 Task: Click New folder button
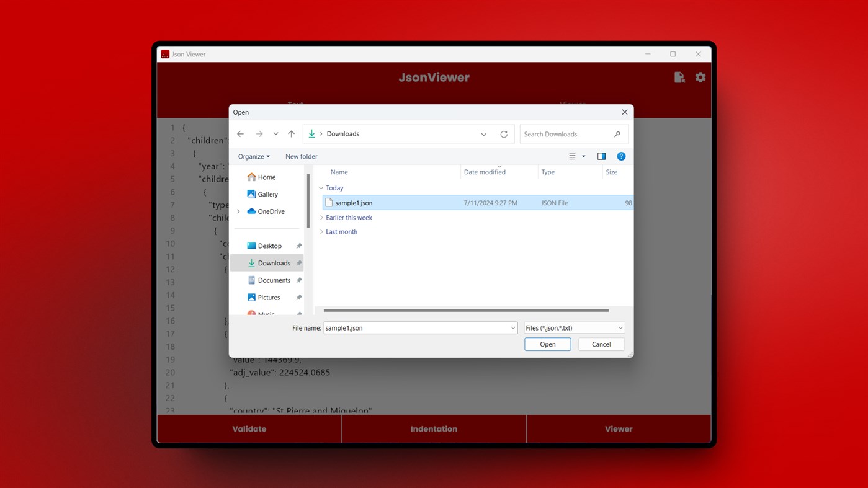click(302, 156)
